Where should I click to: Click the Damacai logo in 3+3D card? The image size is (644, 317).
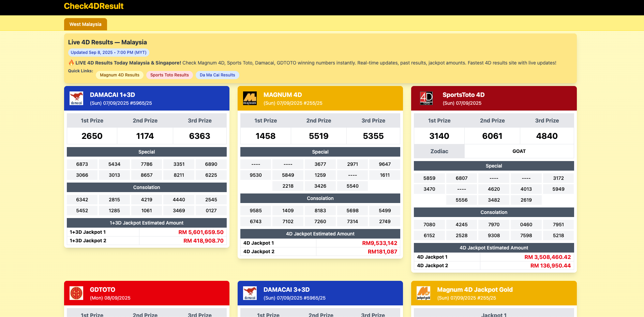pyautogui.click(x=250, y=293)
